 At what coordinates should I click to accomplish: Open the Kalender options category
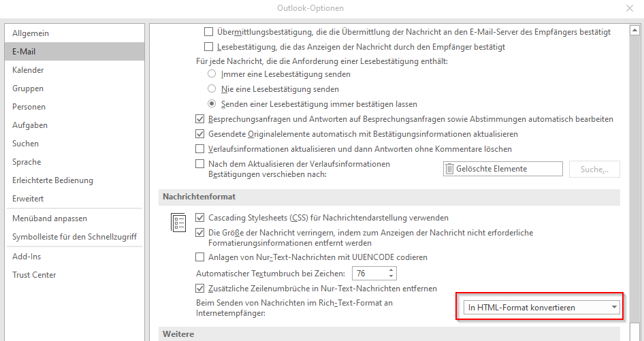point(74,70)
